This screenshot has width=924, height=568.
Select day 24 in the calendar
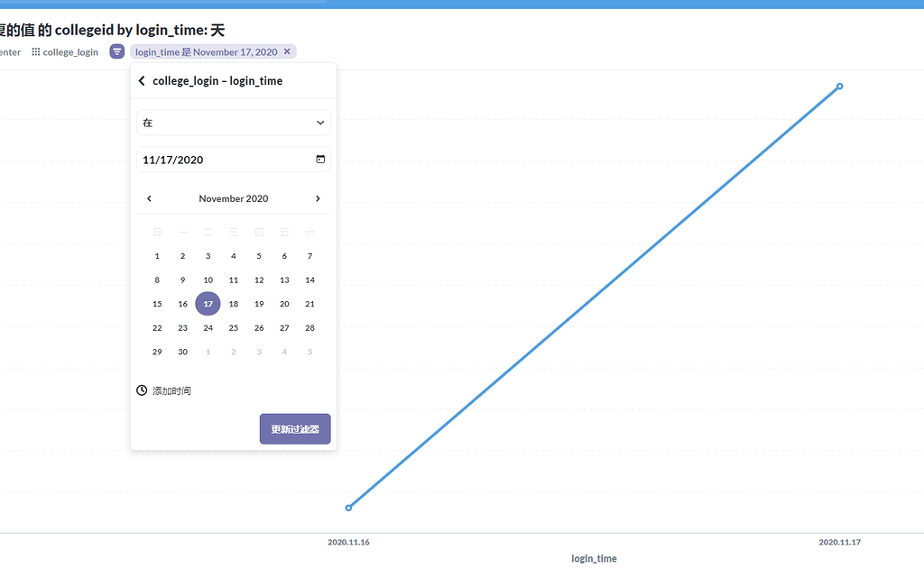208,327
